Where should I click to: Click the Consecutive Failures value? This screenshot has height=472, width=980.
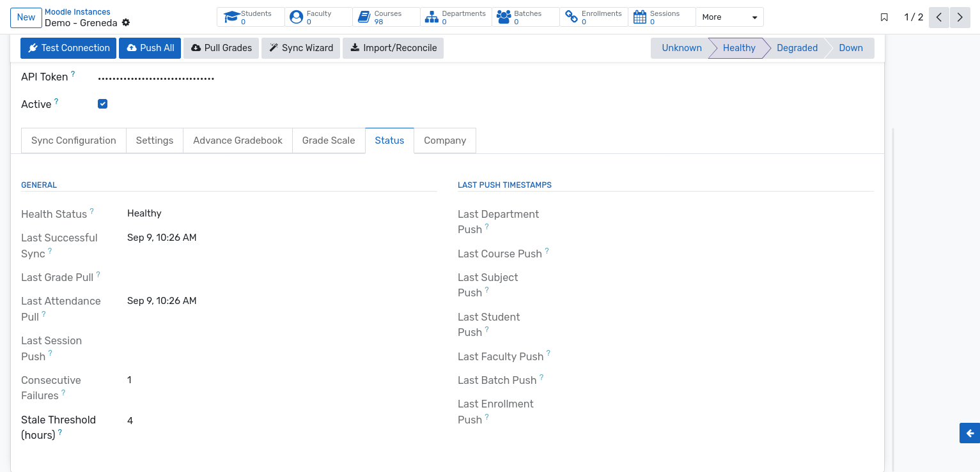coord(130,380)
